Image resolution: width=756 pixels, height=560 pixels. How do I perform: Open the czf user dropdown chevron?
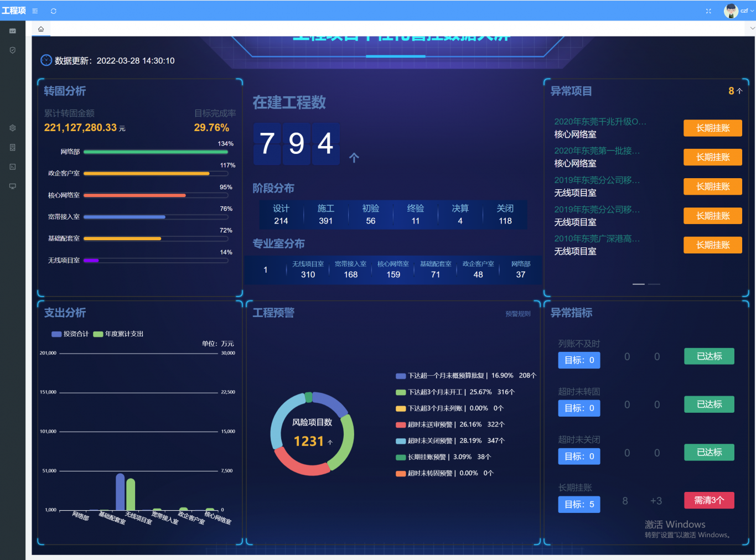pyautogui.click(x=752, y=11)
